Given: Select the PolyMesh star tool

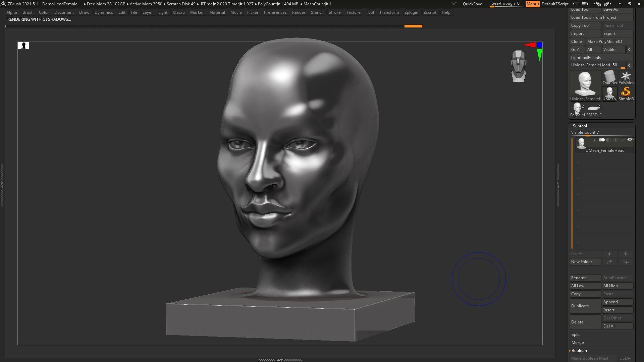Looking at the screenshot, I should (x=626, y=77).
